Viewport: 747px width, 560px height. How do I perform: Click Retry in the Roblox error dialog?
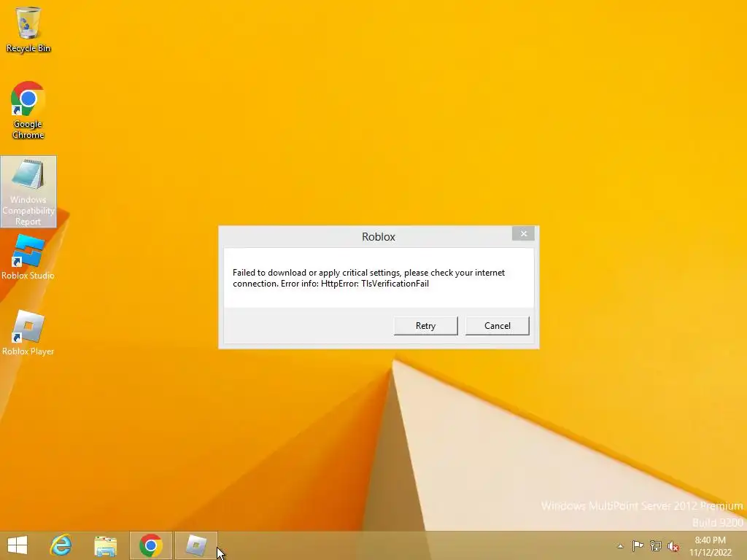coord(425,326)
